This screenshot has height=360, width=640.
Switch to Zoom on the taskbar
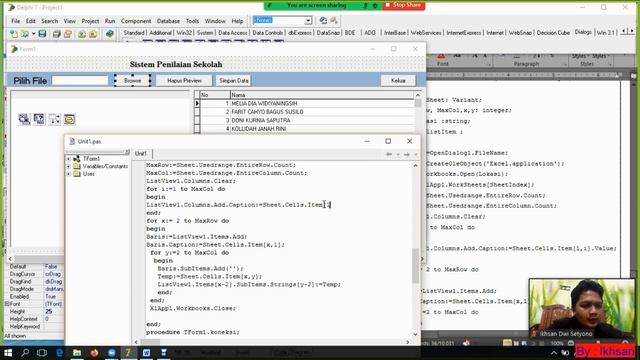pos(111,352)
